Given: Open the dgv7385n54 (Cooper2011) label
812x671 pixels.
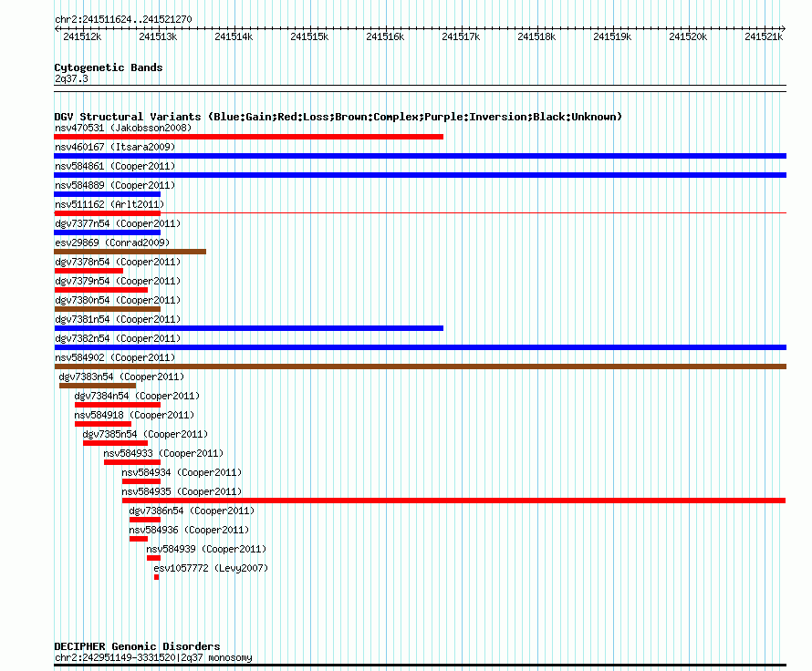Looking at the screenshot, I should click(145, 434).
